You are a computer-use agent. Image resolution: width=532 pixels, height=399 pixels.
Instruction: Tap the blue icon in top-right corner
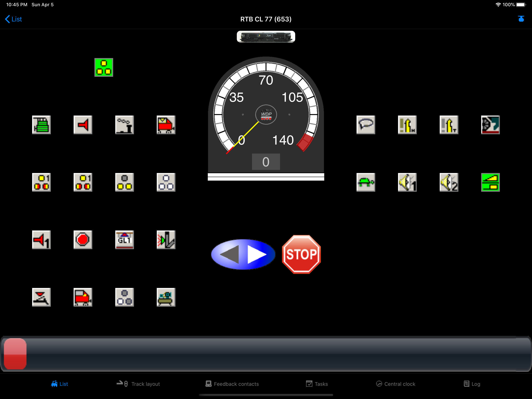(521, 19)
